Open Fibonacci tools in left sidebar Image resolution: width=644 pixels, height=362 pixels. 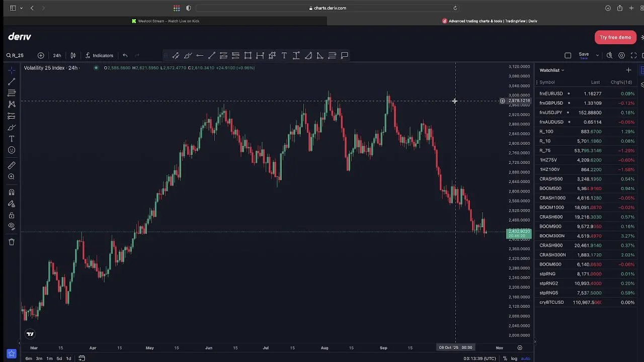[12, 93]
